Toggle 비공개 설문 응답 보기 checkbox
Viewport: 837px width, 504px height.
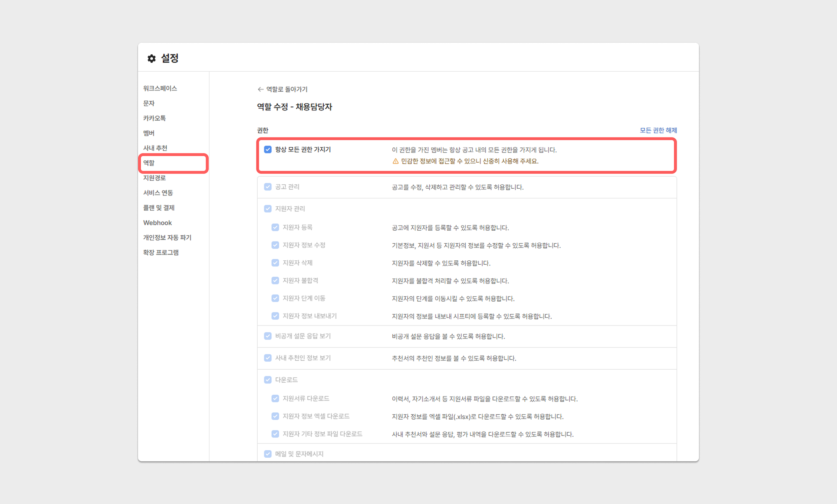tap(268, 336)
